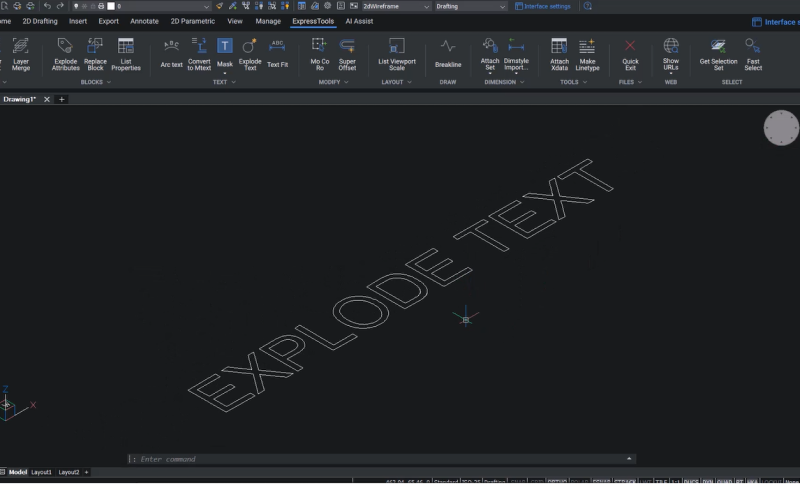Toggle TILE in the status bar
The height and width of the screenshot is (484, 800).
click(x=661, y=481)
